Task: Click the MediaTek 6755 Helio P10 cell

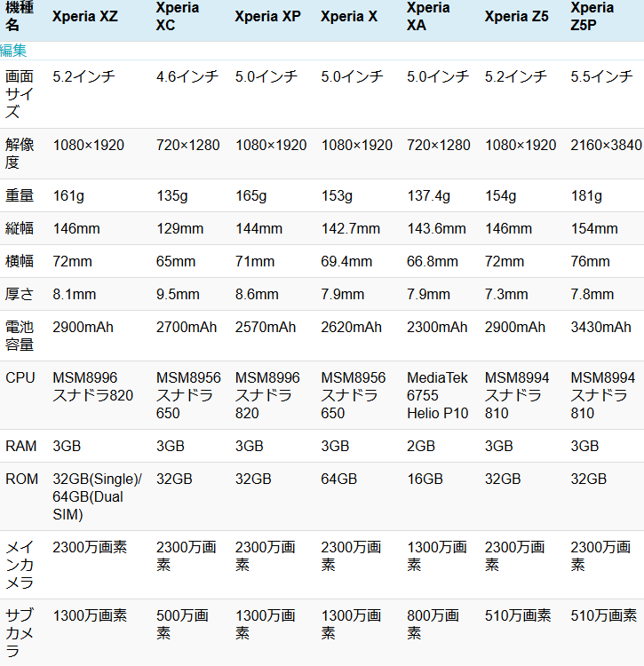Action: click(x=438, y=395)
